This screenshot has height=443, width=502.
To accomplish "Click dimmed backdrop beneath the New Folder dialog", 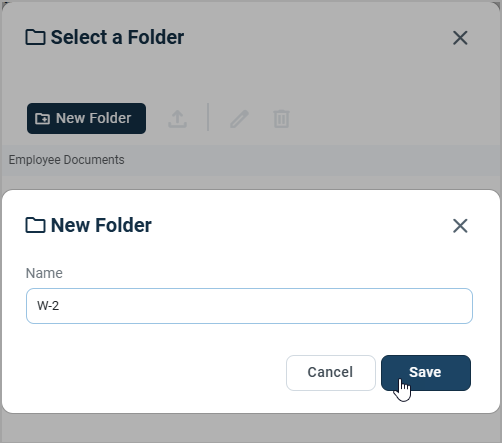I will [250, 428].
